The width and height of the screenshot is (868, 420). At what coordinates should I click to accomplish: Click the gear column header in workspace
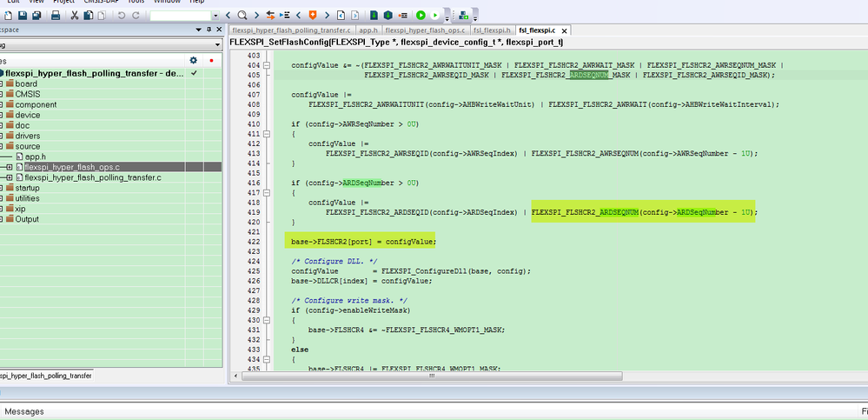[193, 60]
